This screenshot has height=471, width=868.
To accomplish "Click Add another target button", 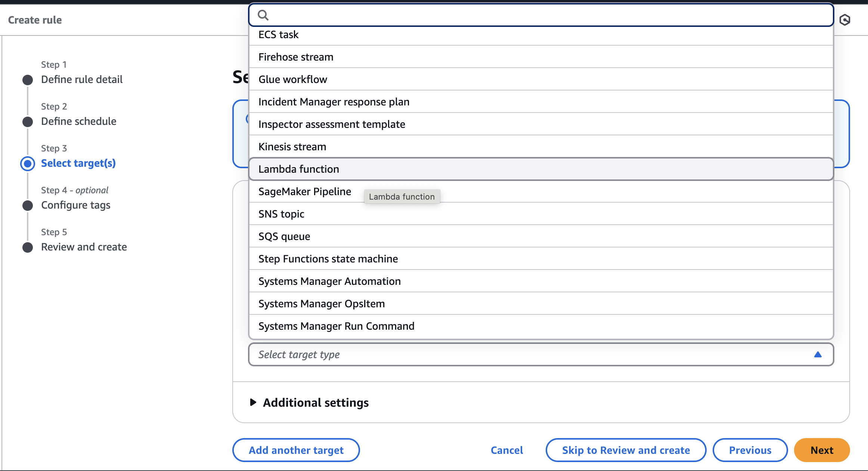I will tap(296, 450).
